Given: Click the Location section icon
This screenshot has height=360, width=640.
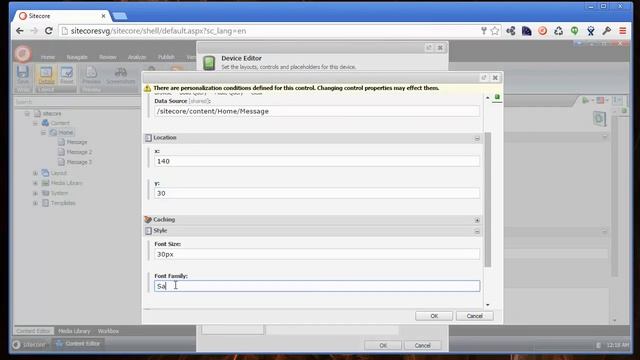Looking at the screenshot, I should 148,138.
